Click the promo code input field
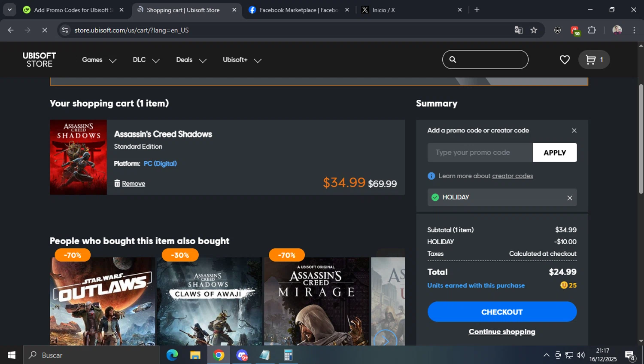Image resolution: width=644 pixels, height=364 pixels. 480,153
